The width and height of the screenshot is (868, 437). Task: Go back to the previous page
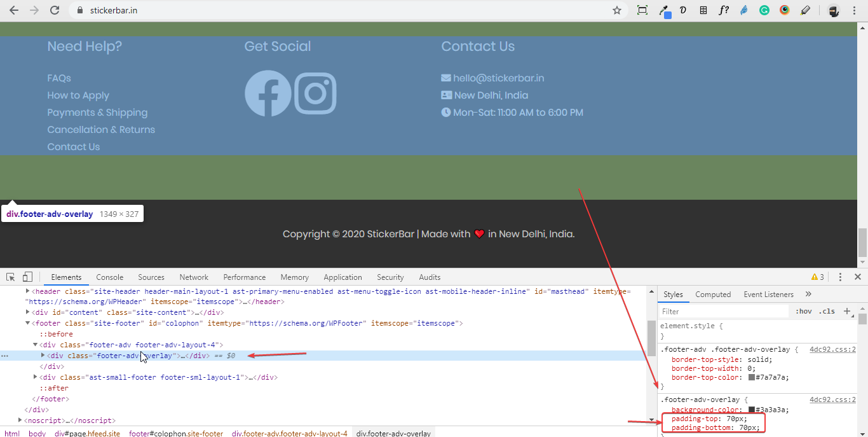point(14,10)
